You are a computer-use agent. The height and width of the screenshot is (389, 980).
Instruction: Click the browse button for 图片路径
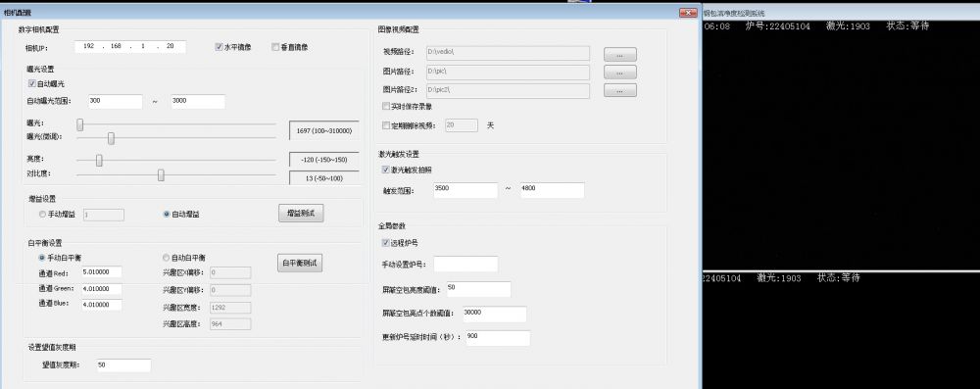click(x=620, y=73)
